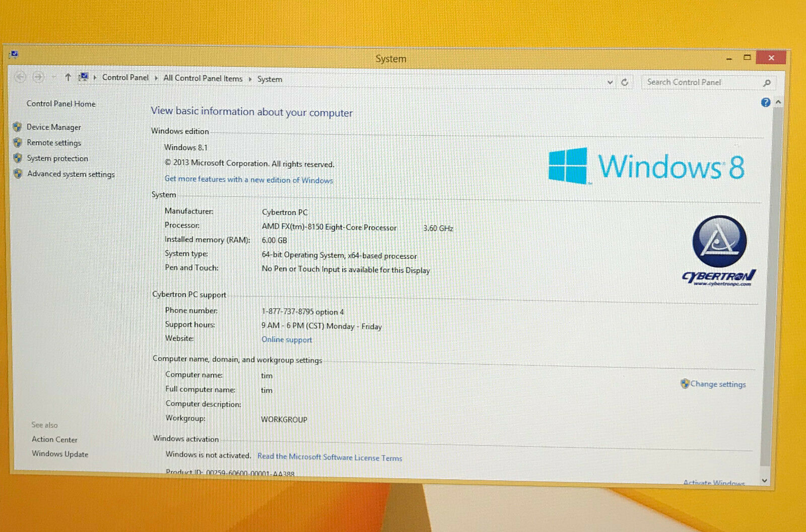806x532 pixels.
Task: Click the Forward navigation arrow
Action: tap(38, 77)
